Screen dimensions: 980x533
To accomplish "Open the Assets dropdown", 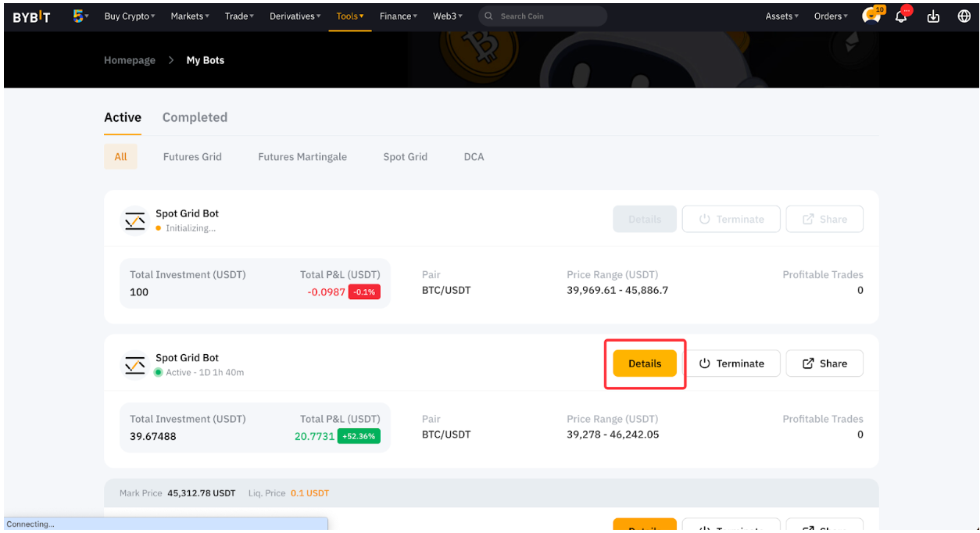I will (x=781, y=16).
